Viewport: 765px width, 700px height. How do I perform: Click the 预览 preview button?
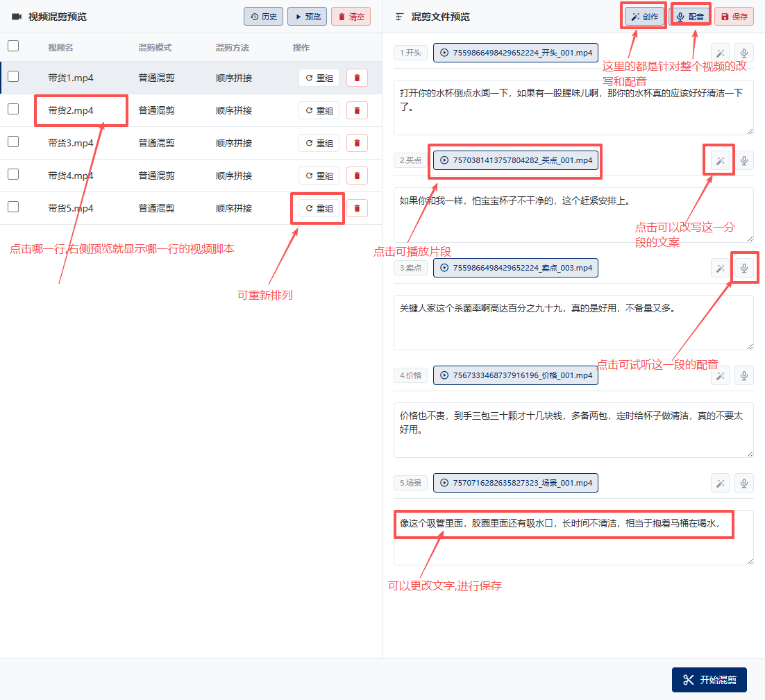pos(308,17)
